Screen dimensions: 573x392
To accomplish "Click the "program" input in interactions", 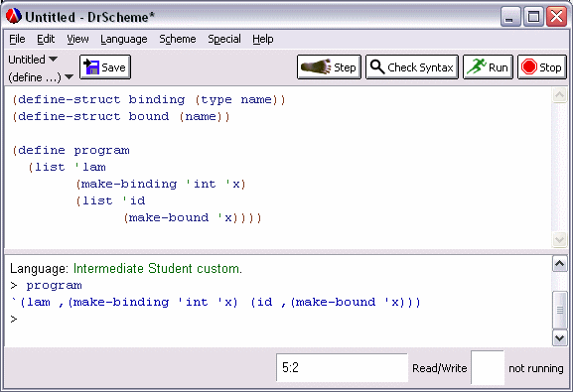I will tap(54, 286).
